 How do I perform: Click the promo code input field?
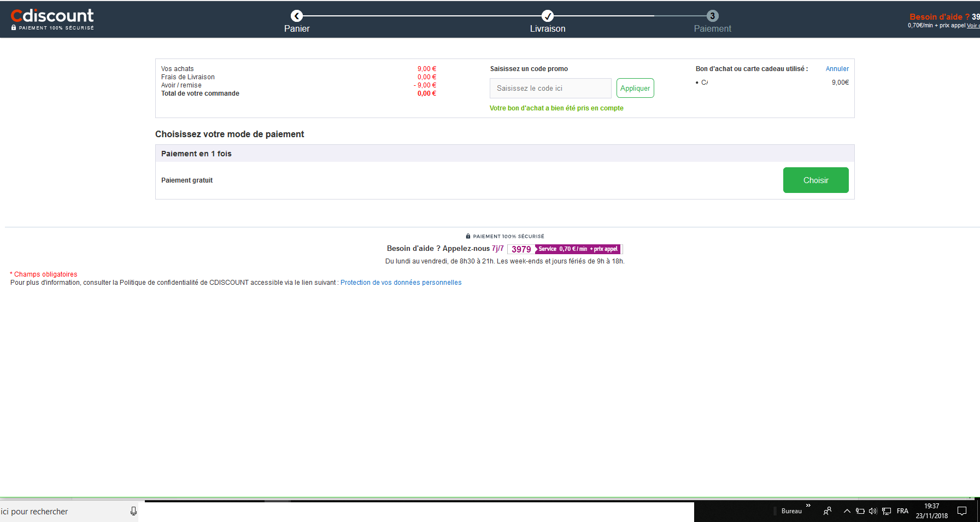click(x=550, y=88)
